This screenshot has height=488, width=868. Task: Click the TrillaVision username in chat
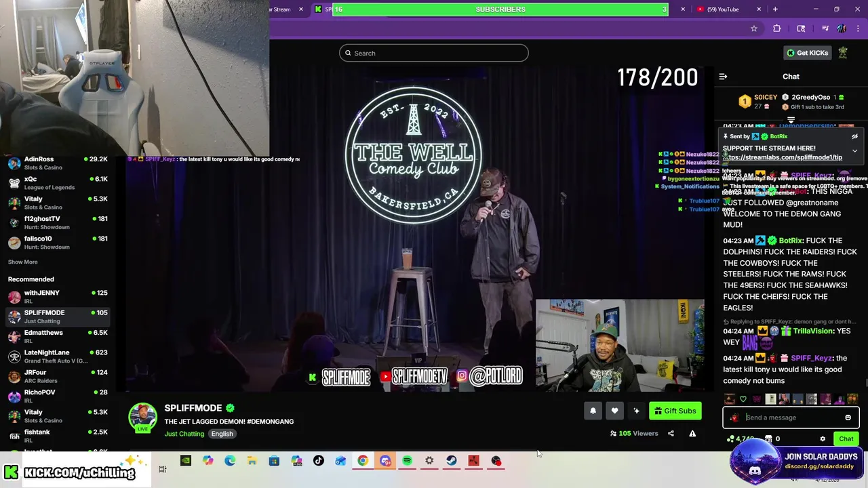point(814,331)
